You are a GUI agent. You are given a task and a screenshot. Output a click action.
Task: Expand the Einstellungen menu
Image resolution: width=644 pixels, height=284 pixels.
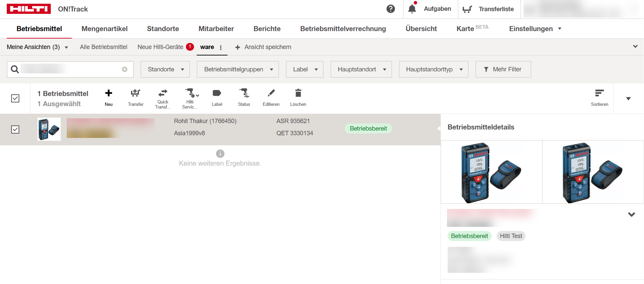click(x=535, y=29)
